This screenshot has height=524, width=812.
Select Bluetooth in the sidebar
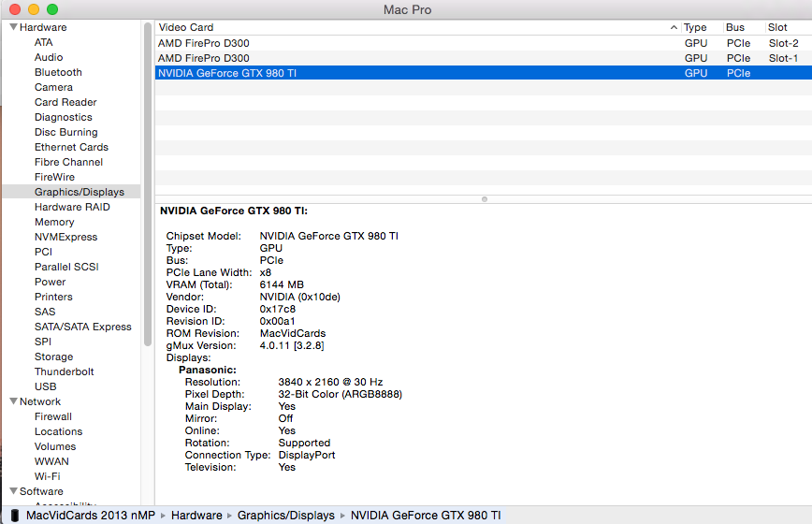(58, 72)
